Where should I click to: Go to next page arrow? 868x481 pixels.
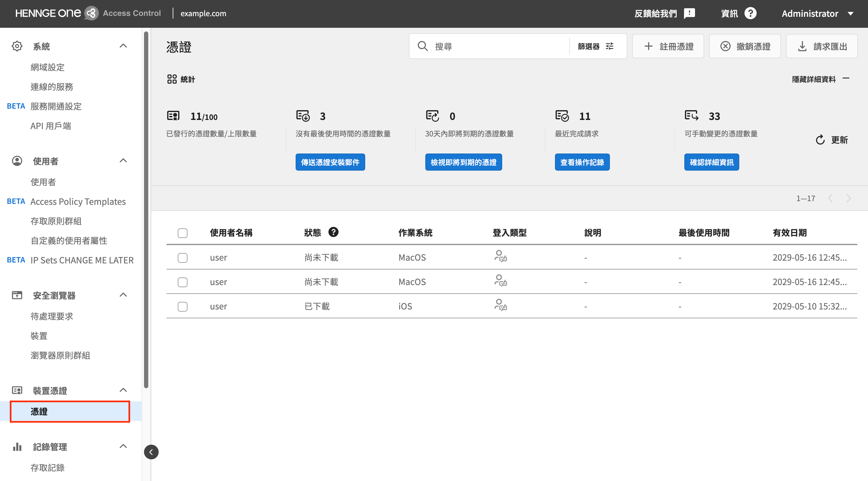click(x=848, y=198)
